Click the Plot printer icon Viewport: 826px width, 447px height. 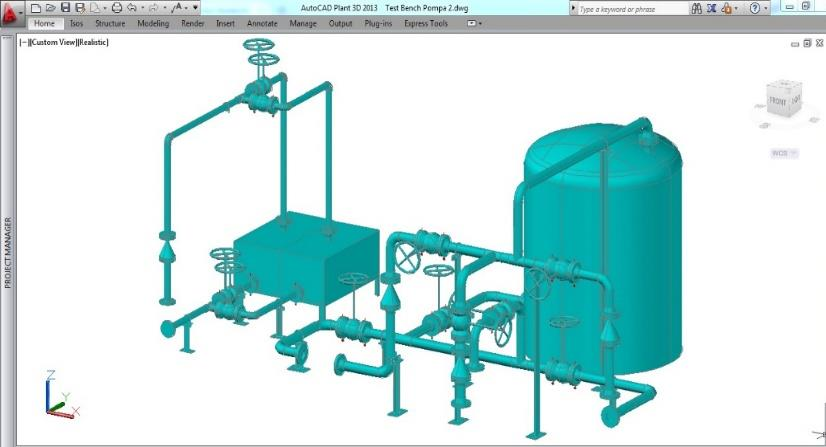pyautogui.click(x=116, y=7)
